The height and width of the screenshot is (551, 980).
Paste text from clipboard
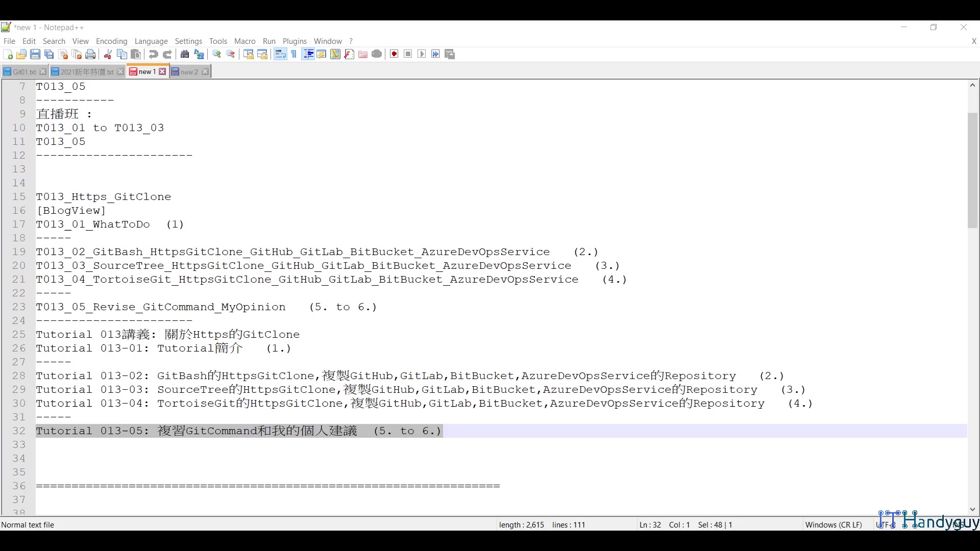click(136, 54)
